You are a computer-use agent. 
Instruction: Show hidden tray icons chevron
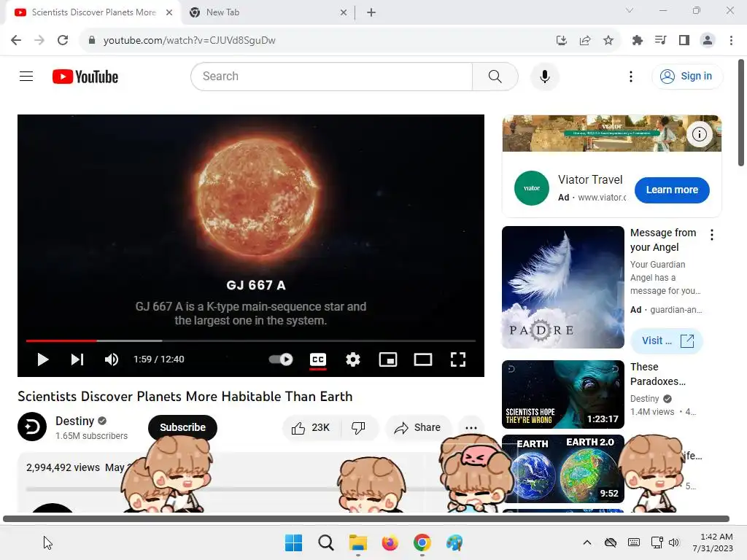pos(587,542)
